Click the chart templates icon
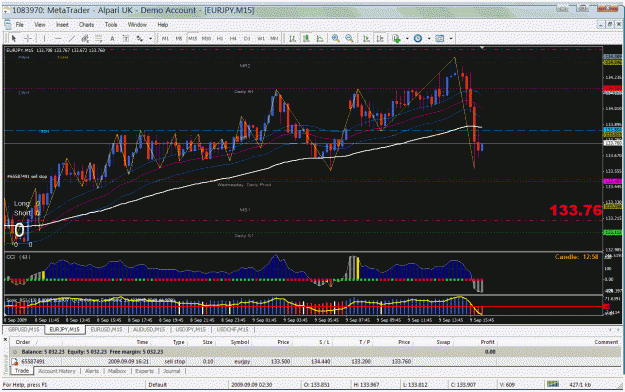The width and height of the screenshot is (625, 392). [x=440, y=38]
